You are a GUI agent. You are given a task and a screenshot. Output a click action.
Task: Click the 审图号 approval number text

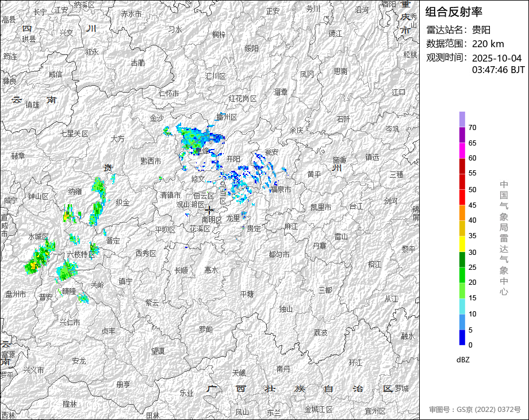pyautogui.click(x=474, y=410)
